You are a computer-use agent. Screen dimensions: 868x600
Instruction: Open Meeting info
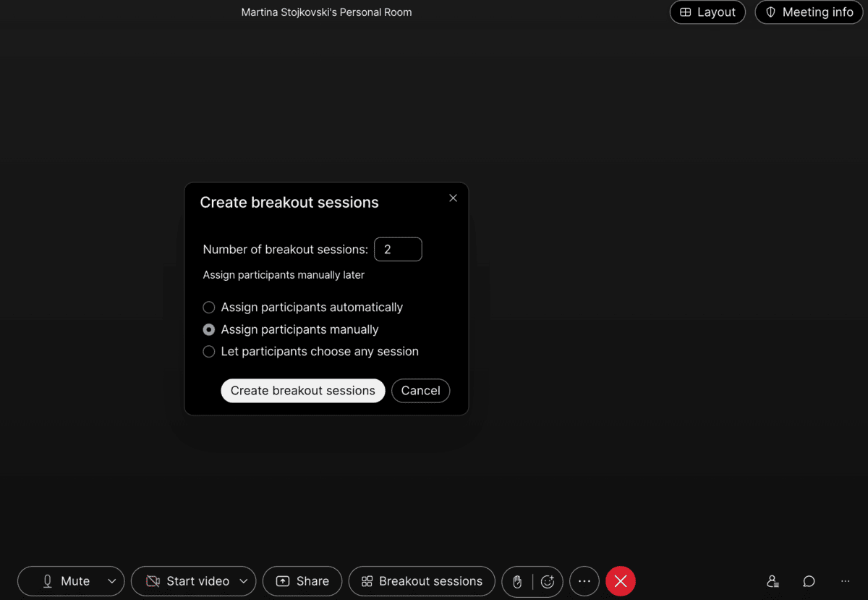809,12
